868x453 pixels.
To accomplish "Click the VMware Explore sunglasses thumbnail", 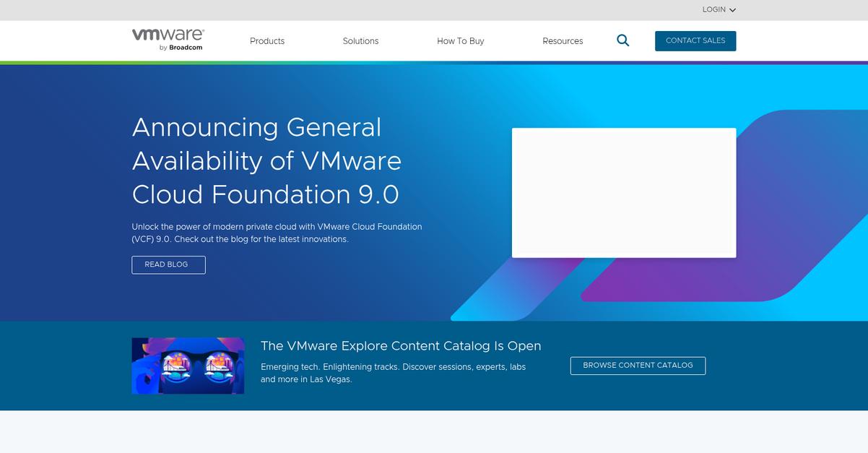I will 188,366.
